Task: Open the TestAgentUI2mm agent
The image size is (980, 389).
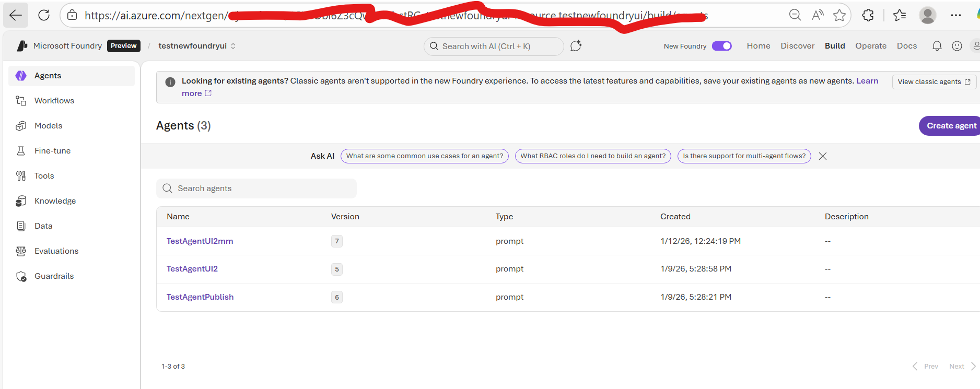Action: point(200,241)
